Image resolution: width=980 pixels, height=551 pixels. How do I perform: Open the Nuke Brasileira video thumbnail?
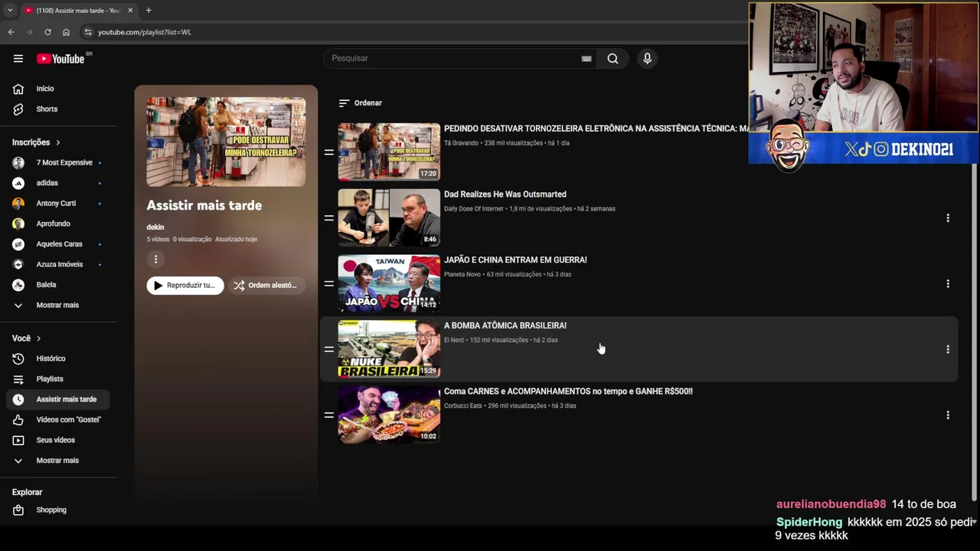click(389, 349)
